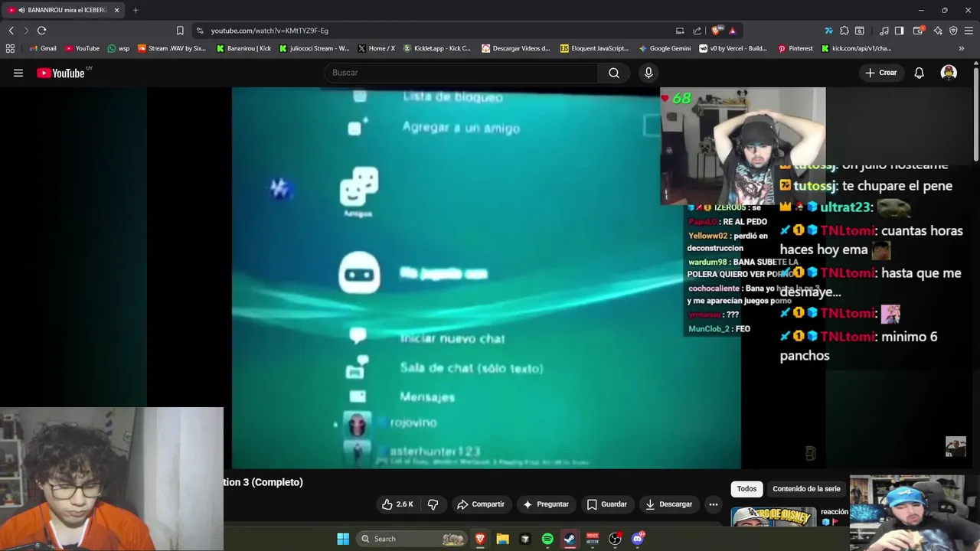Bookmark this page with bookmark icon
980x551 pixels.
[x=180, y=31]
